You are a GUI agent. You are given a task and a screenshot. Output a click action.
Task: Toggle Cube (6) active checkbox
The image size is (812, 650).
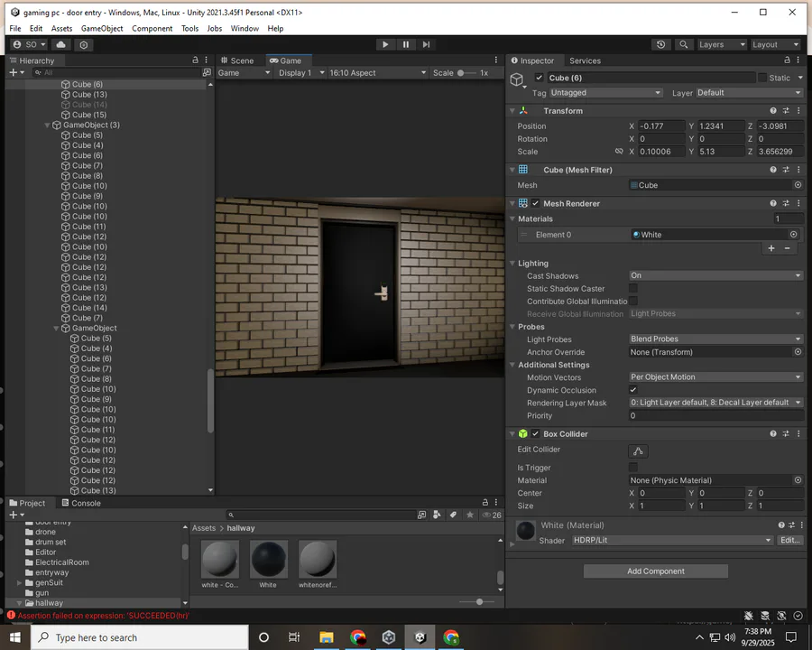(x=540, y=78)
